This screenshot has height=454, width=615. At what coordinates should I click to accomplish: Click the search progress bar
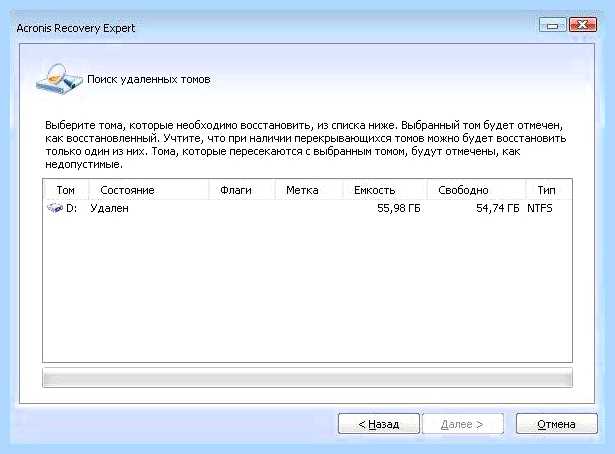point(308,378)
